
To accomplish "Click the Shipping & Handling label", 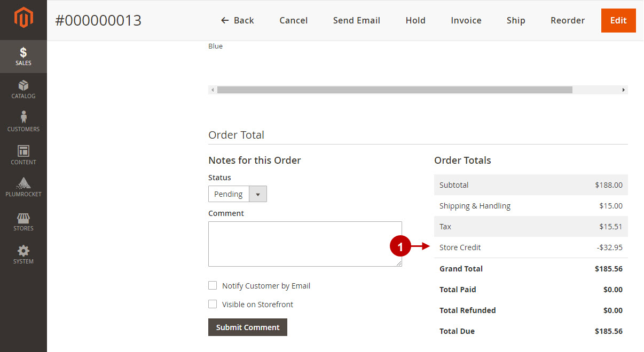I will click(x=475, y=206).
